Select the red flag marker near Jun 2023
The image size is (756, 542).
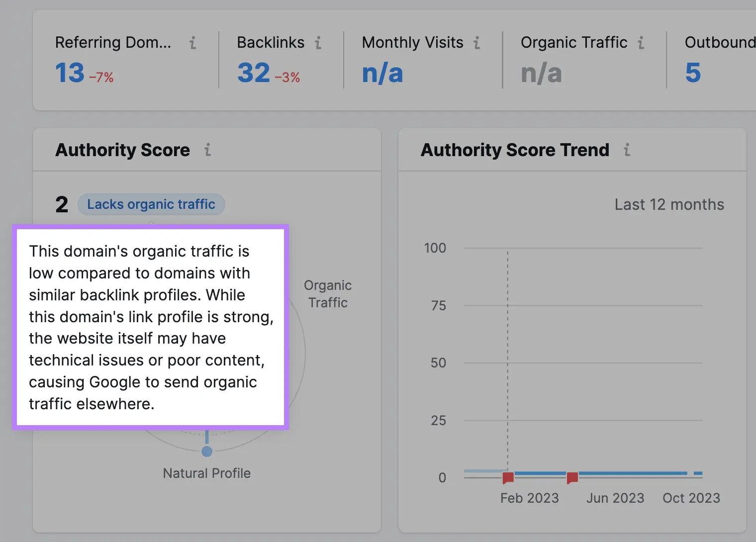click(572, 477)
